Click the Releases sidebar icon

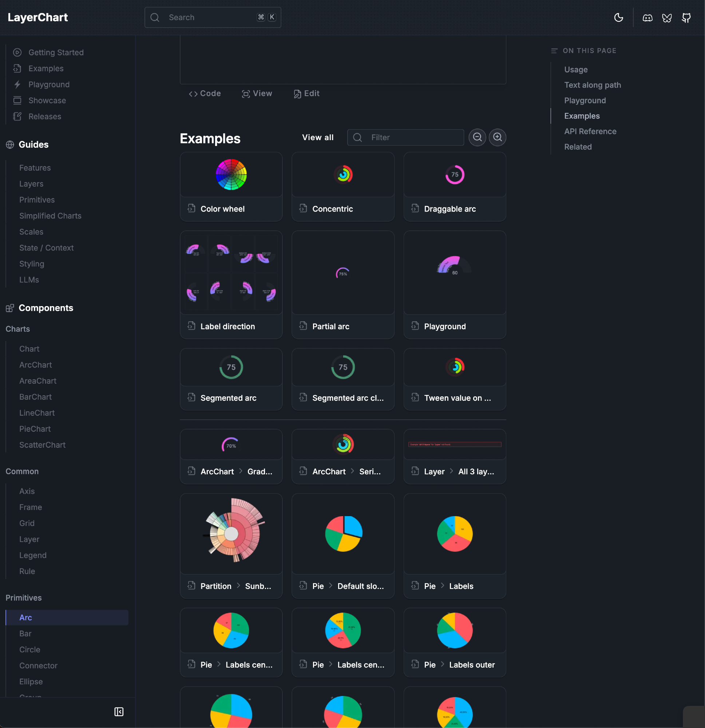(x=17, y=116)
